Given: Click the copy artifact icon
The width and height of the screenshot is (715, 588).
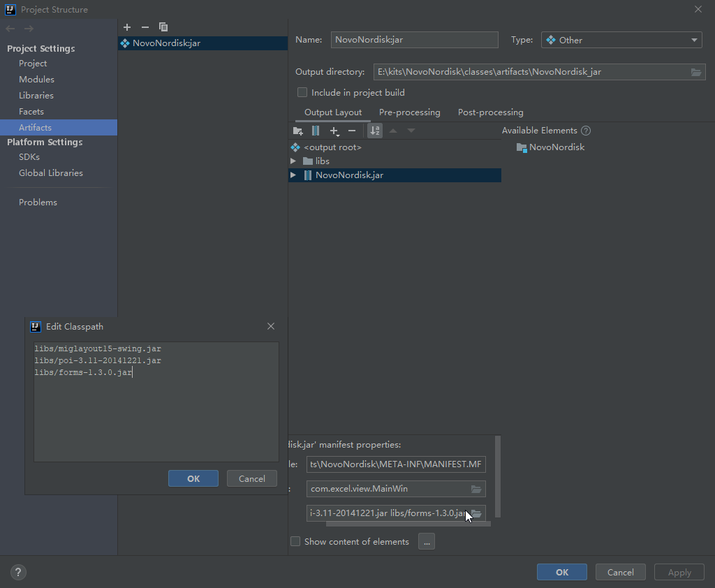Looking at the screenshot, I should pos(163,27).
